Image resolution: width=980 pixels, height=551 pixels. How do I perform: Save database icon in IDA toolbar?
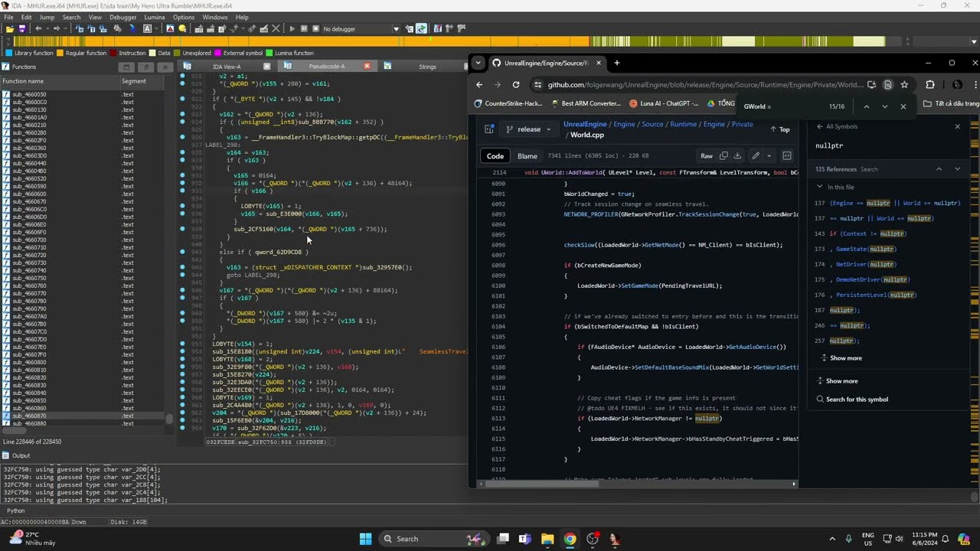21,28
